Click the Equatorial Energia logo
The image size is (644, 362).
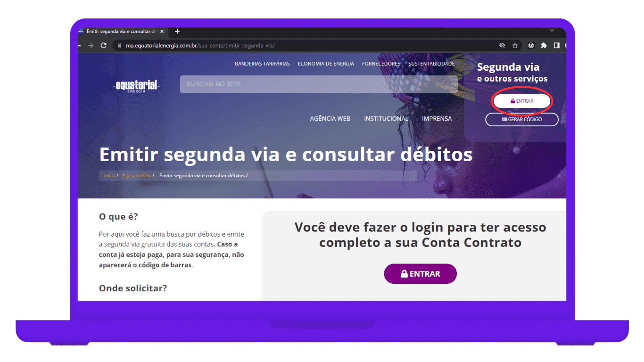137,86
